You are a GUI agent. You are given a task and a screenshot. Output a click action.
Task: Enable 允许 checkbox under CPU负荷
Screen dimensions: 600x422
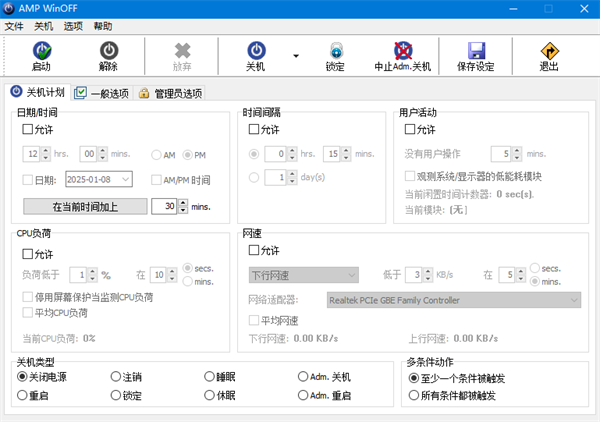pos(28,254)
